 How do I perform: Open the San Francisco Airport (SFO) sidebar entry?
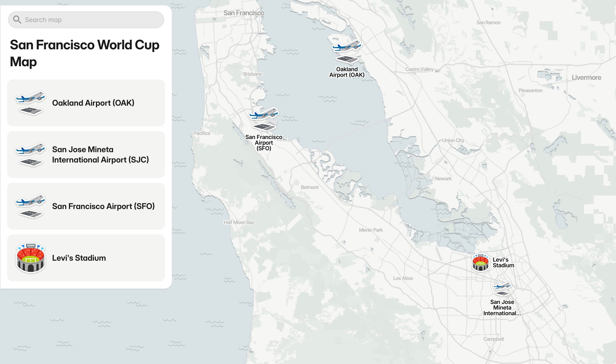[x=86, y=206]
